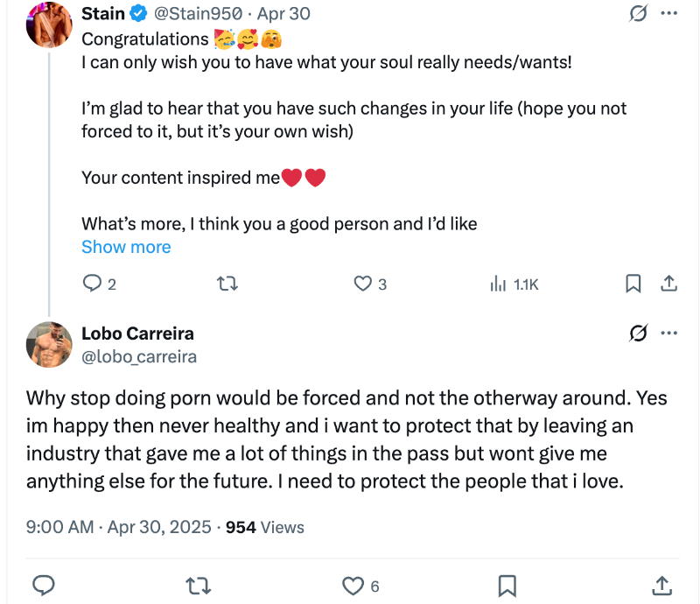Screen dimensions: 700x604
Task: Open more options on Lobo Carreira's tweet
Action: pyautogui.click(x=669, y=334)
